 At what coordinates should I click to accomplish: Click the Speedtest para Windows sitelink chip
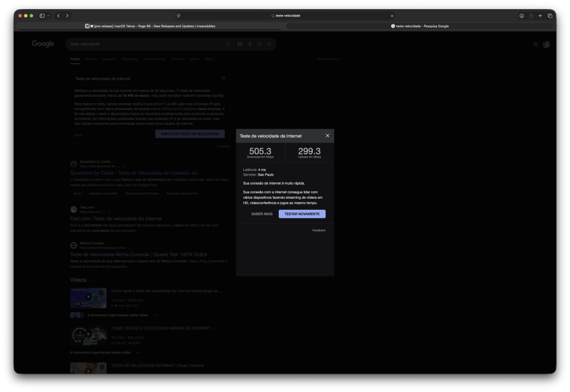click(x=142, y=194)
